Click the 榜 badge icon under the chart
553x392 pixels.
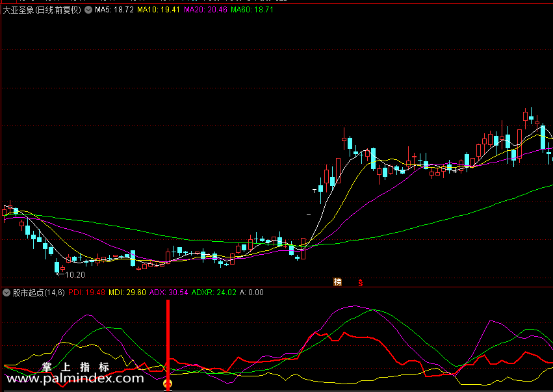pyautogui.click(x=338, y=282)
